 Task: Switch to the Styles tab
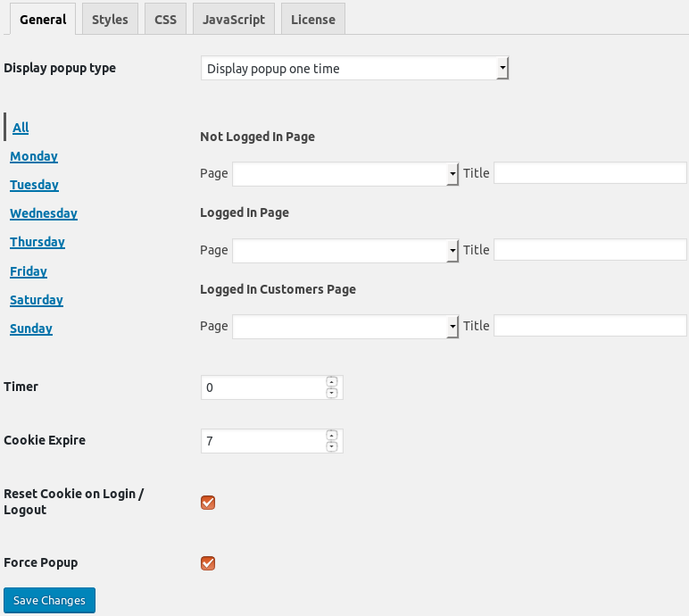(110, 20)
